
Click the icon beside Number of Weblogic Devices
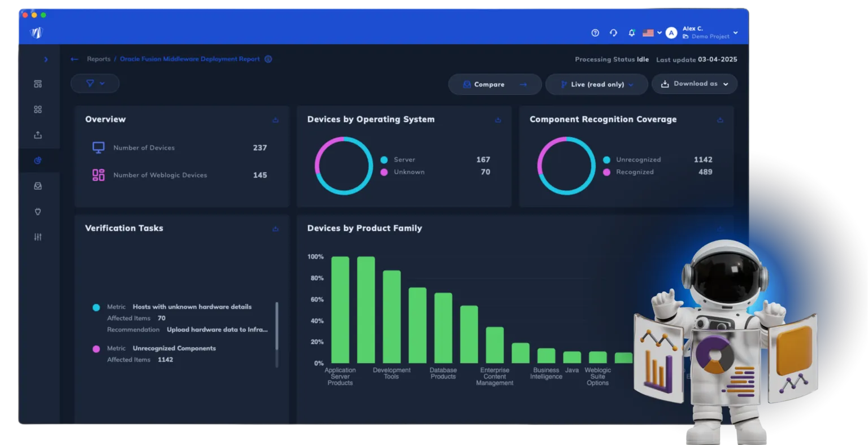[98, 175]
